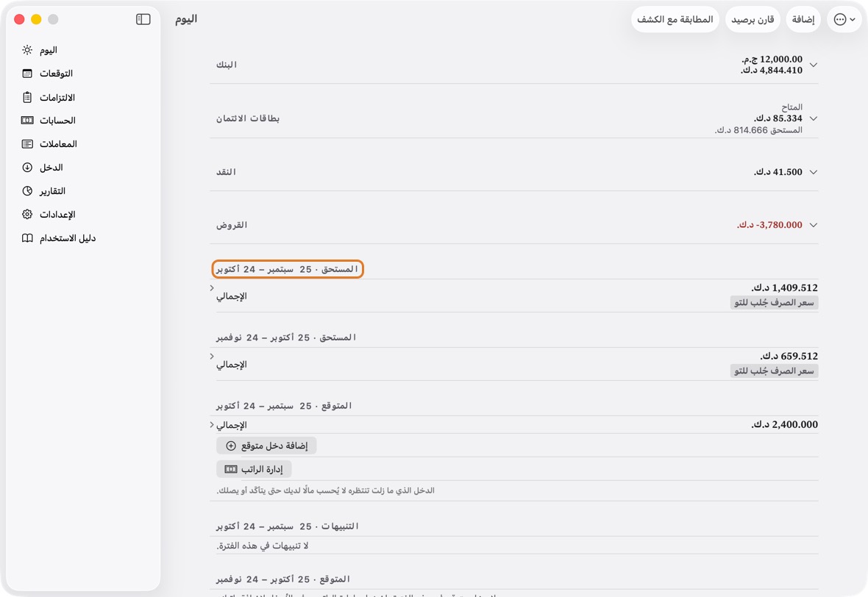
Task: Click the الدخل الذي ما زلت تنتظره note
Action: click(325, 491)
